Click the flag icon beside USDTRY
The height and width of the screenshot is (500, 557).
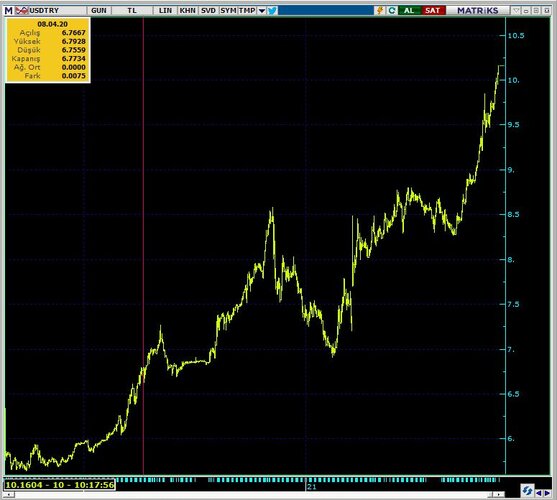pyautogui.click(x=21, y=11)
